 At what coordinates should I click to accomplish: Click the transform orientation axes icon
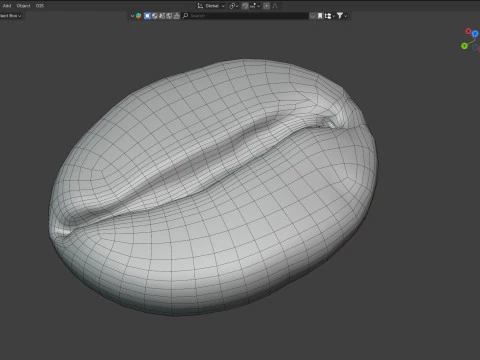pyautogui.click(x=200, y=6)
